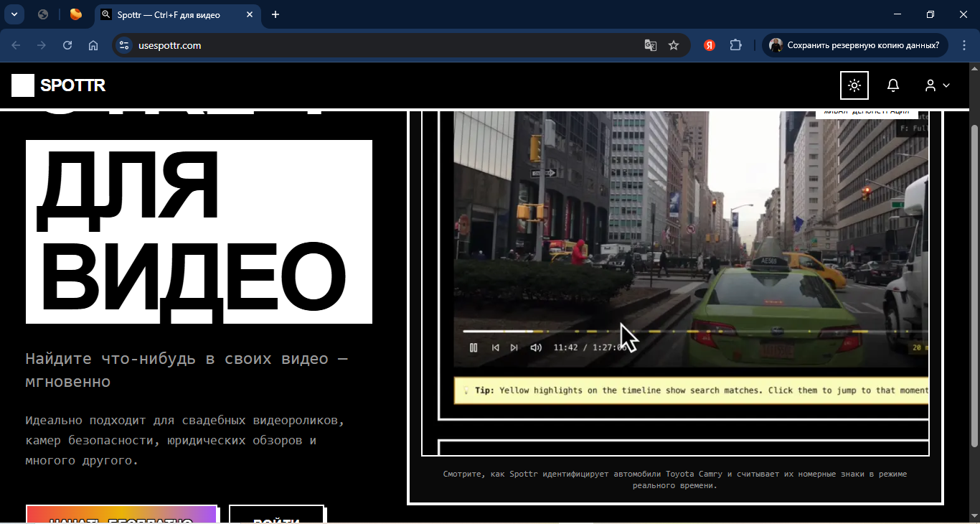The image size is (980, 524).
Task: Open the notifications bell
Action: pyautogui.click(x=892, y=85)
